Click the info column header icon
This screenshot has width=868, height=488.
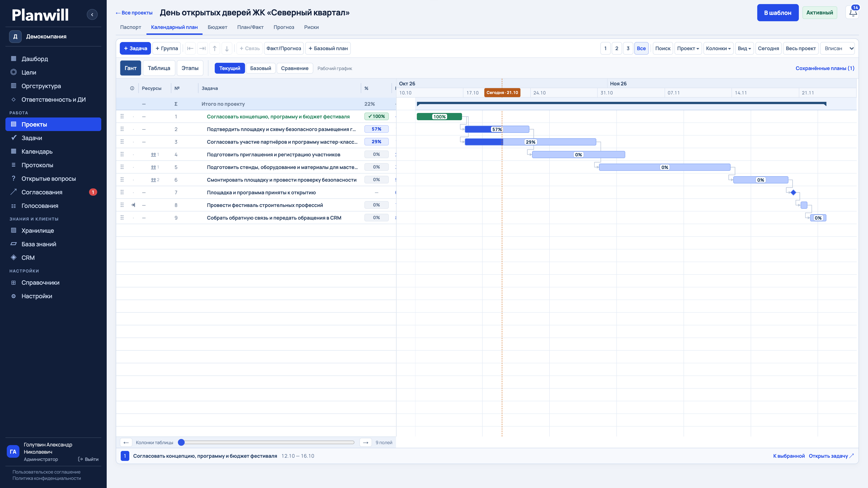[x=132, y=88]
